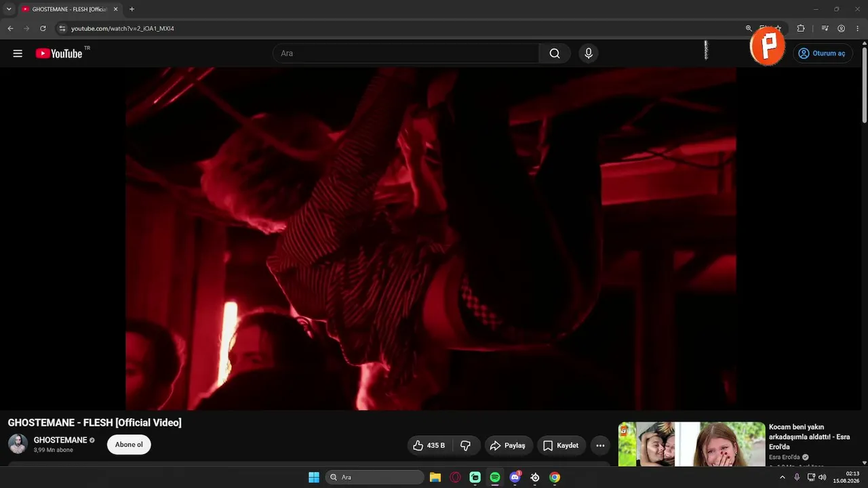
Task: Bookmark this page with the star icon
Action: tap(778, 28)
